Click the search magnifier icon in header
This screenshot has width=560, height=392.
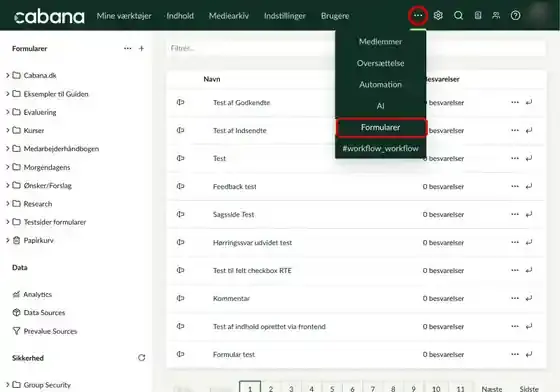458,16
